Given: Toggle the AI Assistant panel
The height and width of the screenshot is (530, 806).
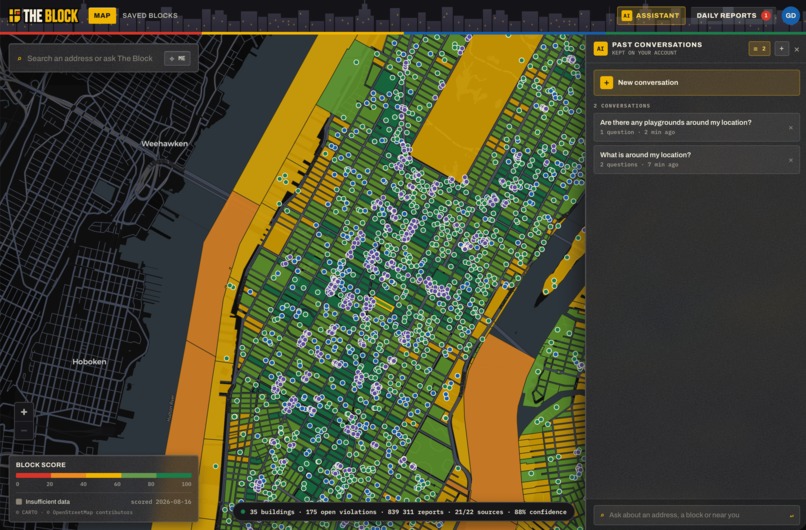Looking at the screenshot, I should pos(651,15).
